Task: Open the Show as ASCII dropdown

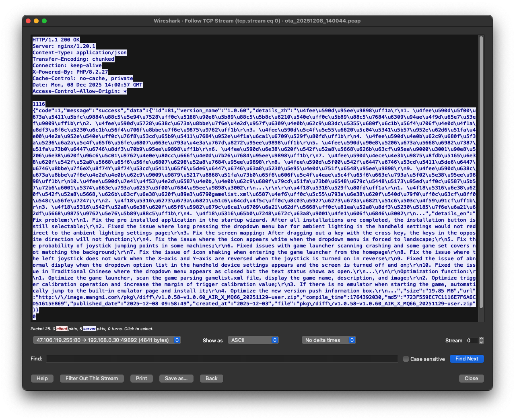Action: click(253, 340)
